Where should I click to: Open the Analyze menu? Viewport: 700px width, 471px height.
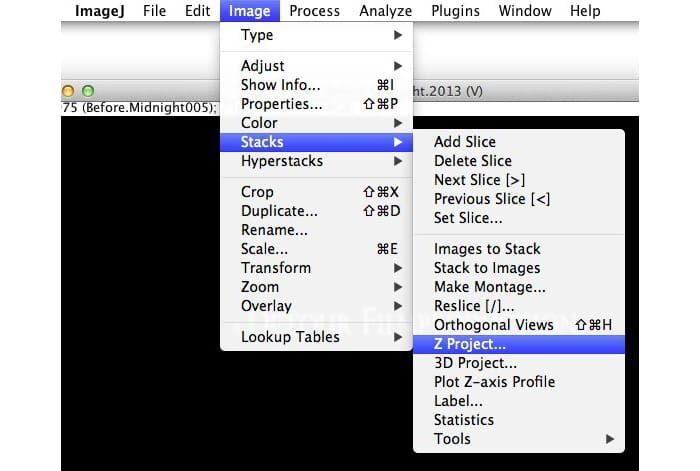tap(386, 11)
